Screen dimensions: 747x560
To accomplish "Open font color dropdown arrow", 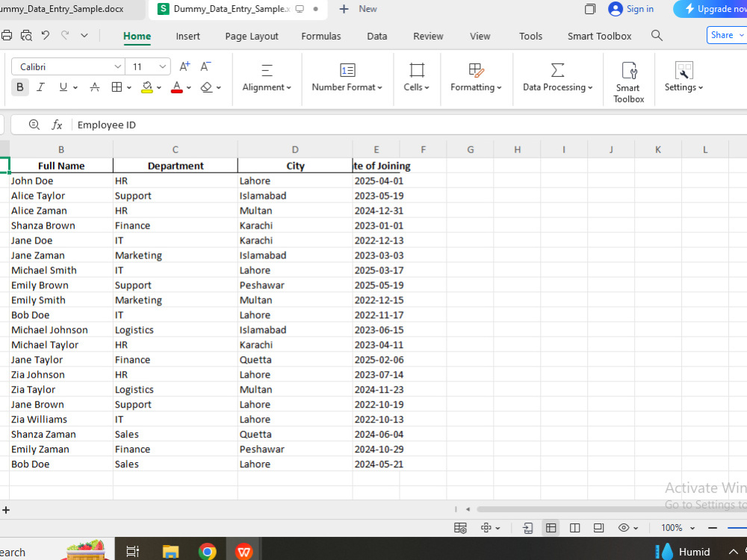I will [x=189, y=87].
